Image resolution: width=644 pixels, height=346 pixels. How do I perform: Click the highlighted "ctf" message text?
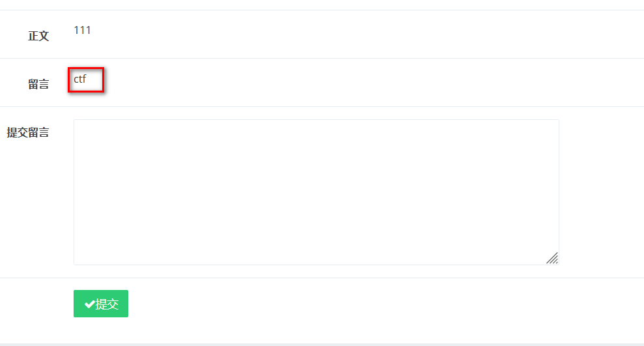pos(79,79)
